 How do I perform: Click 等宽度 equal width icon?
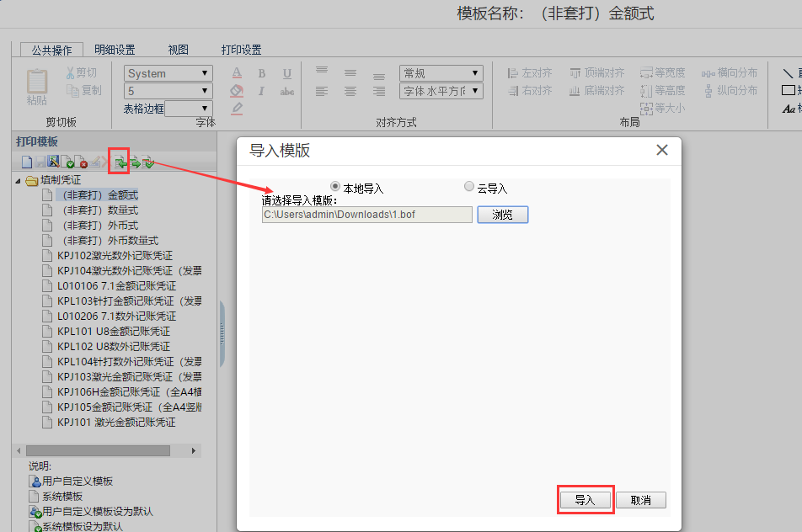(x=646, y=73)
